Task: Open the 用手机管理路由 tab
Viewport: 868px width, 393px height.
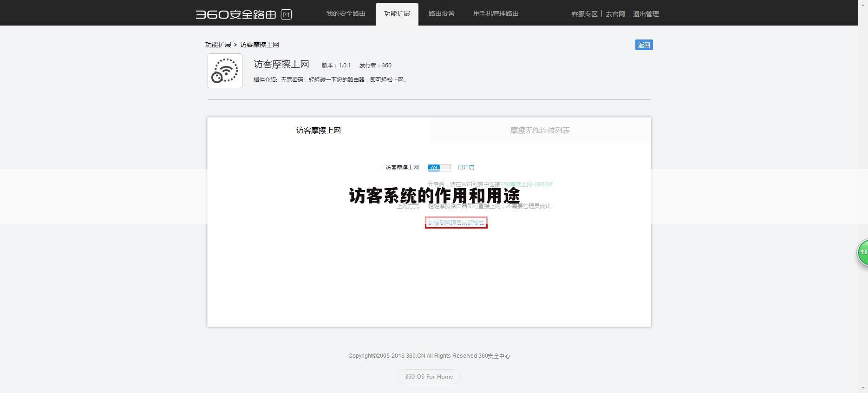Action: point(496,13)
